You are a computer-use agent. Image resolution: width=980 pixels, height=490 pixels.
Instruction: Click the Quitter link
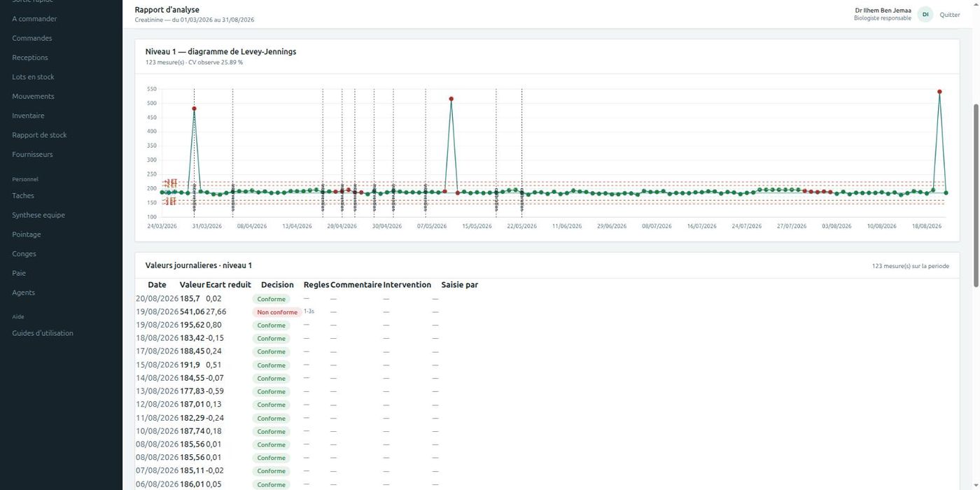point(950,15)
